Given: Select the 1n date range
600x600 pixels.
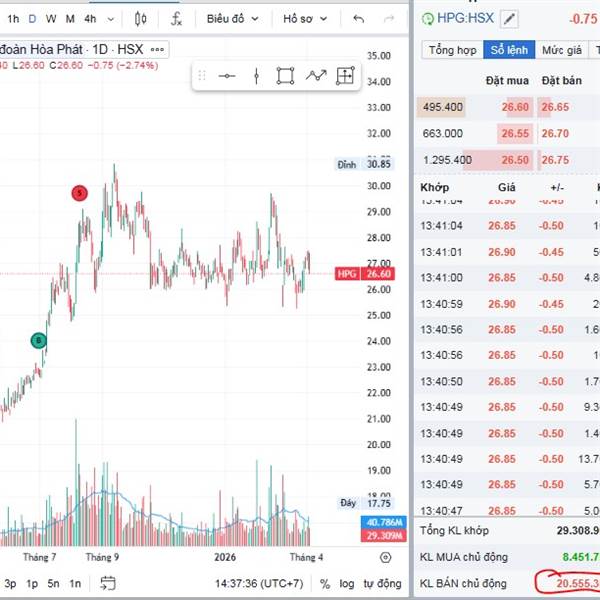Looking at the screenshot, I should click(x=75, y=584).
